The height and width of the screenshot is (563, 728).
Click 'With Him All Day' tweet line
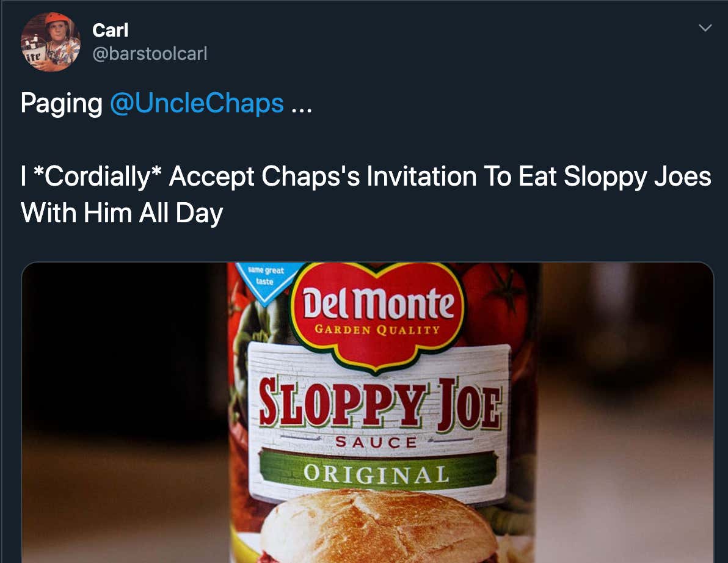tap(122, 213)
